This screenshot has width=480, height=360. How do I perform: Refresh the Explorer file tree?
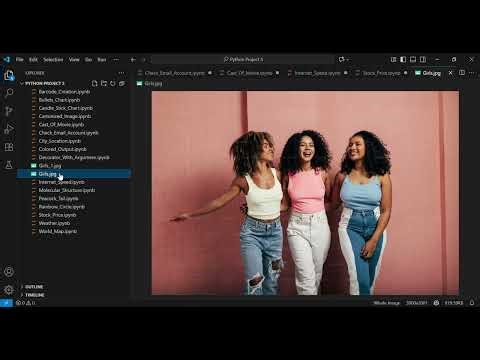tap(113, 83)
